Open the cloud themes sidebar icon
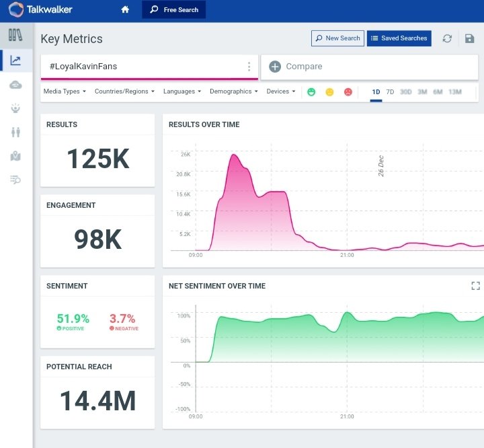Viewport: 484px width, 448px height. tap(15, 85)
